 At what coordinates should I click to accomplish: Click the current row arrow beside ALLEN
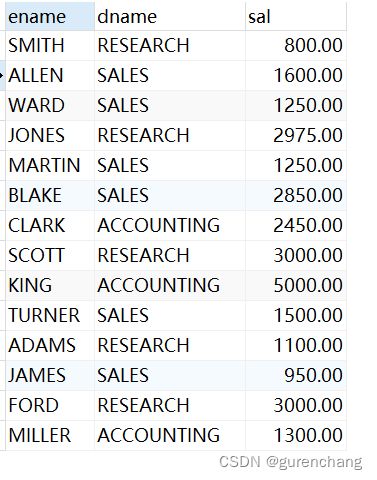click(2, 75)
